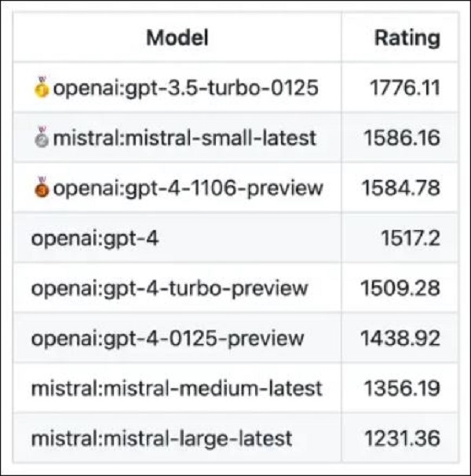
Task: Click the Rating column header
Action: coord(406,38)
